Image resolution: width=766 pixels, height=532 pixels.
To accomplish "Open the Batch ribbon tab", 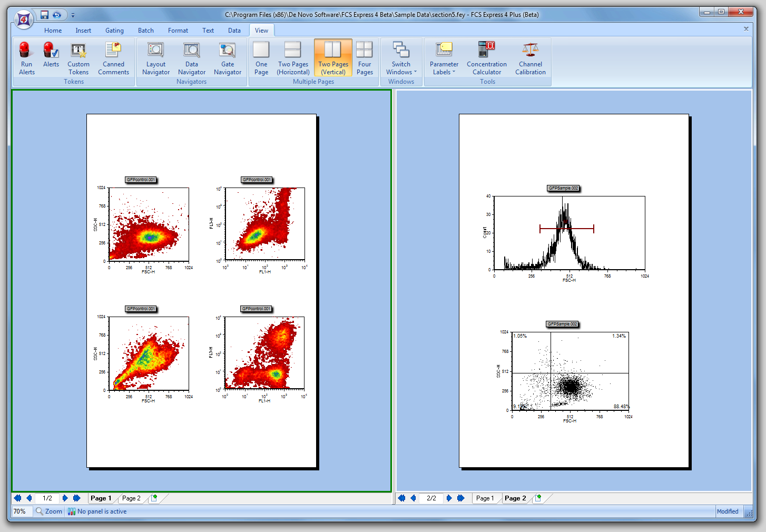I will 146,31.
